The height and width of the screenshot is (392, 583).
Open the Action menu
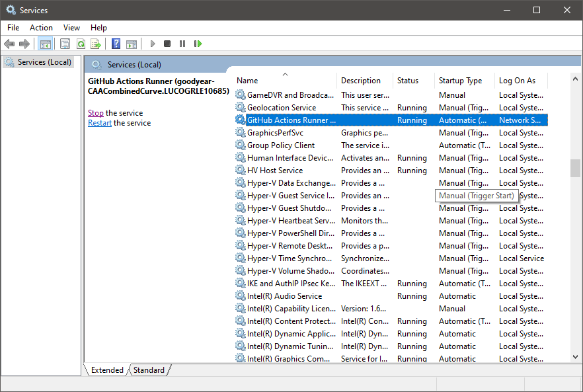(41, 28)
